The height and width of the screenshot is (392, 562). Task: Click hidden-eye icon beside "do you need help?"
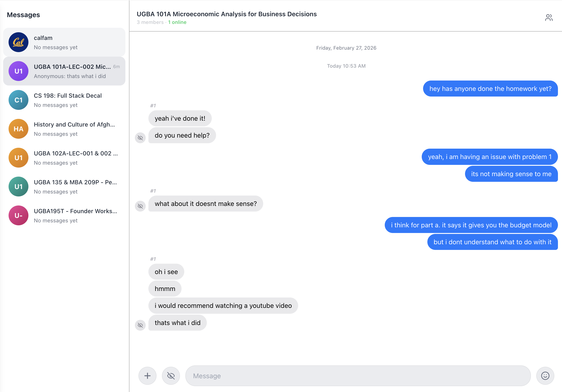(x=140, y=138)
